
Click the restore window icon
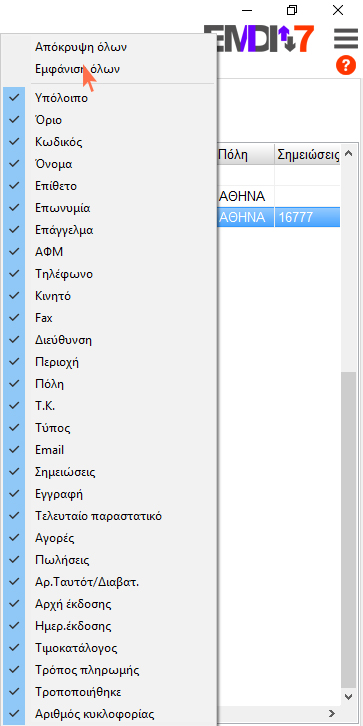point(292,10)
